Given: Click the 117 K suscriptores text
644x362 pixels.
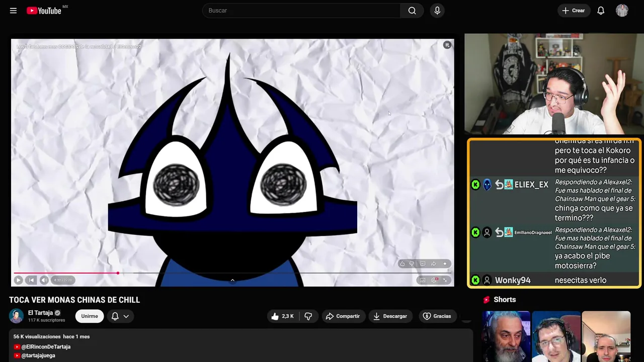Looking at the screenshot, I should coord(47,320).
